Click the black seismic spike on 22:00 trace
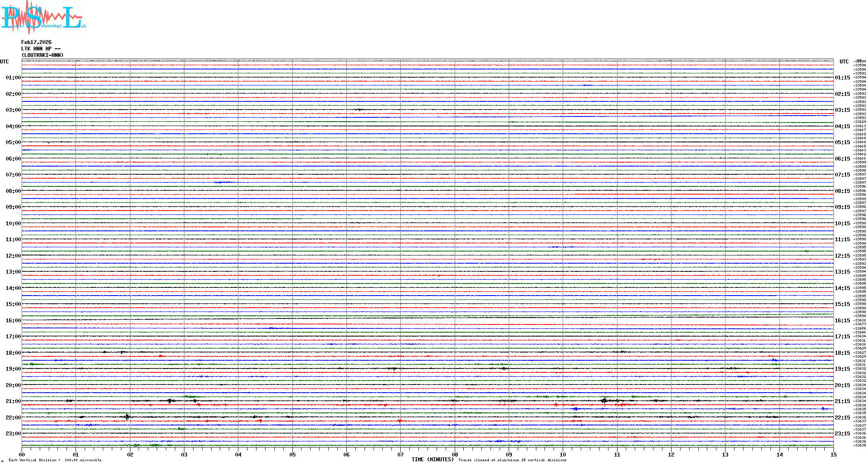The height and width of the screenshot is (466, 868). 127,417
